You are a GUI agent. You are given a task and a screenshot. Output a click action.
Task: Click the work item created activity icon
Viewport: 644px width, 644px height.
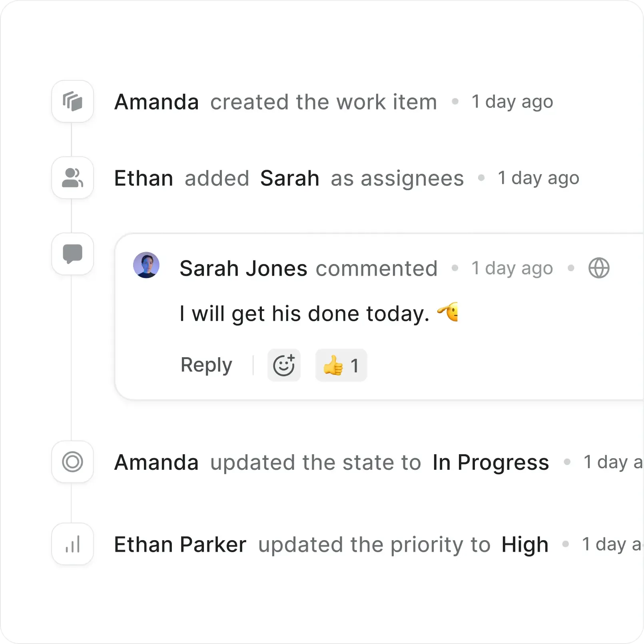coord(72,101)
